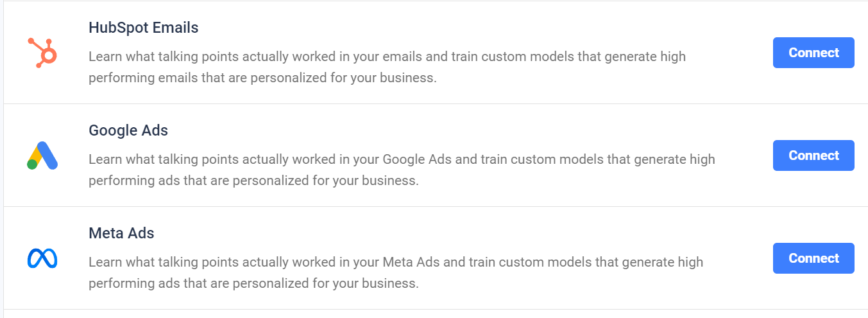Select the HubSpot Emails heading
The image size is (868, 318).
(144, 28)
